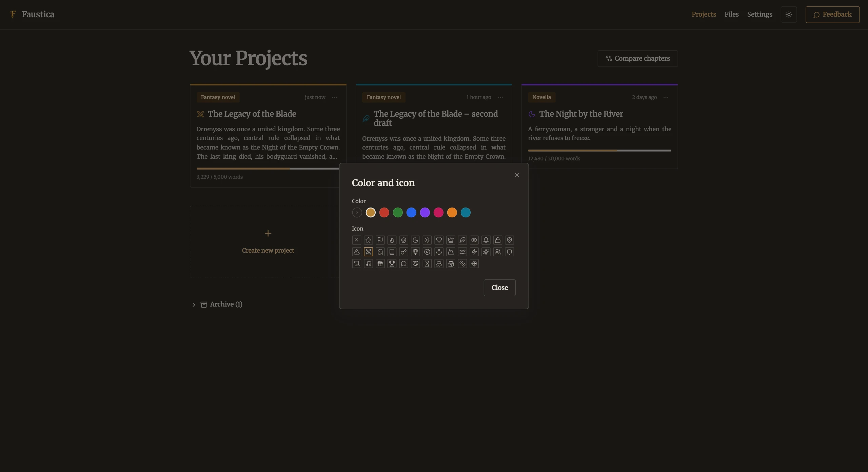Viewport: 868px width, 472px height.
Task: Pick the castle icon
Action: [x=451, y=263]
